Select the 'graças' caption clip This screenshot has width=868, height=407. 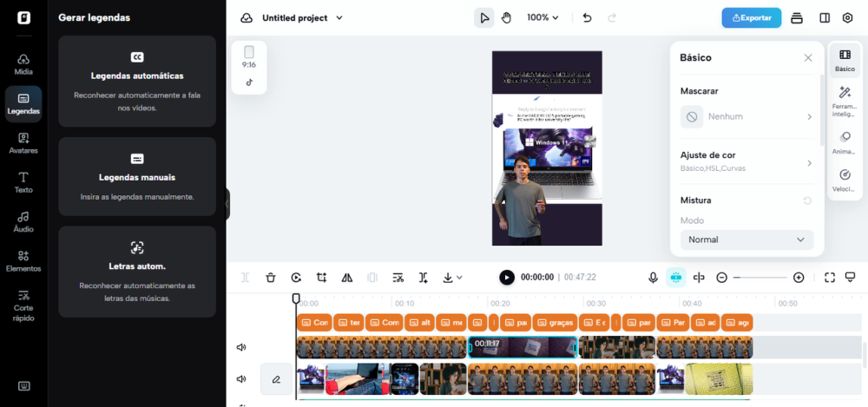(556, 322)
